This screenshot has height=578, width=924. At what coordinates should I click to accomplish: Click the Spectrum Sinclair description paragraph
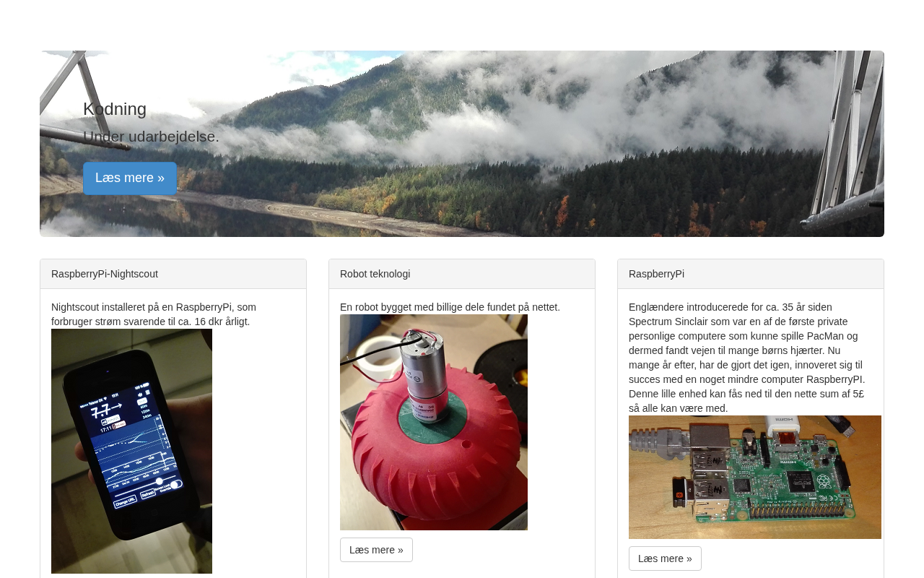(747, 358)
